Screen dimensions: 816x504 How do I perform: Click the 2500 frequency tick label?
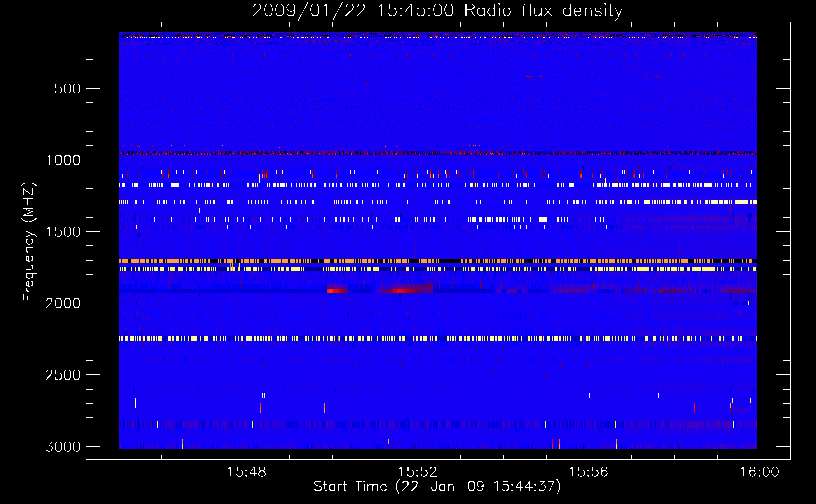click(x=63, y=375)
